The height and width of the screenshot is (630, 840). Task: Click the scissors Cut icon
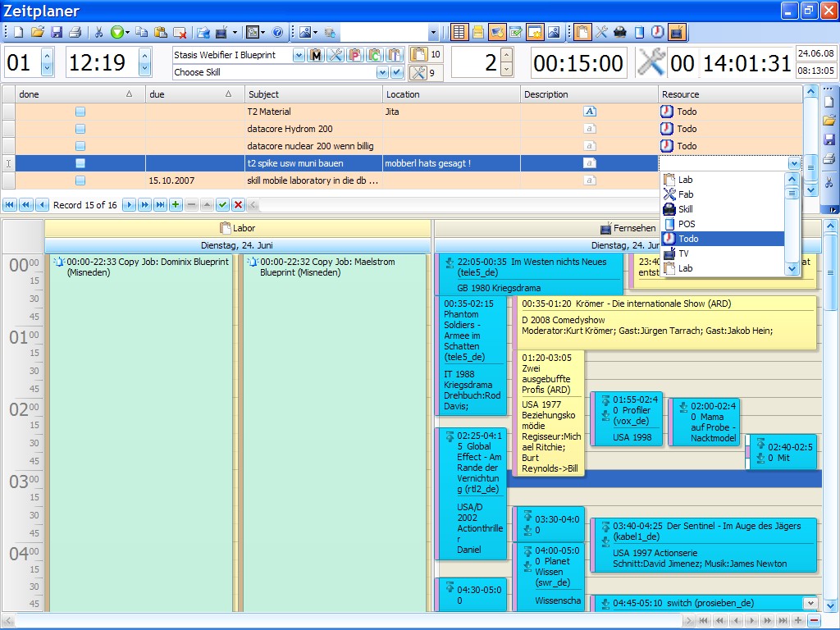click(x=99, y=33)
